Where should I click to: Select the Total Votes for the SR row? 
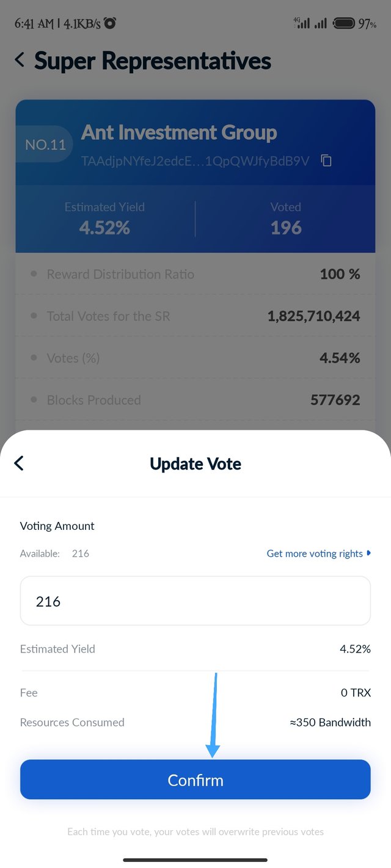(x=195, y=316)
